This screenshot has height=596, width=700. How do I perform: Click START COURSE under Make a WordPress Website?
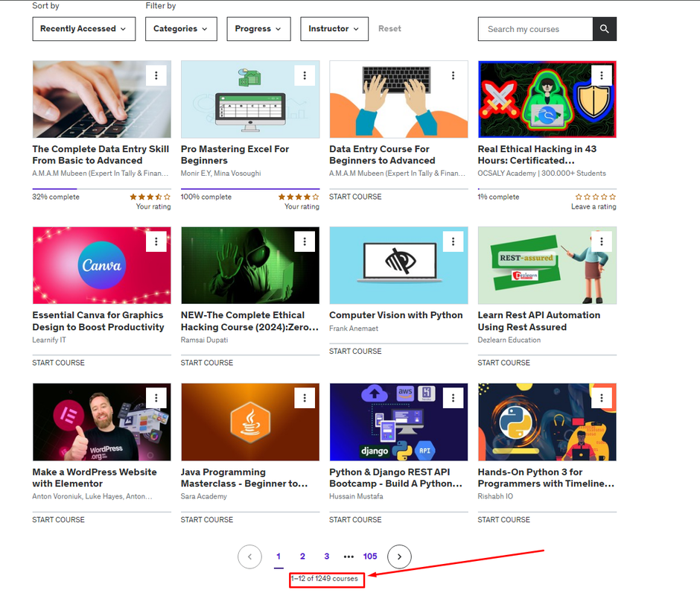coord(59,519)
